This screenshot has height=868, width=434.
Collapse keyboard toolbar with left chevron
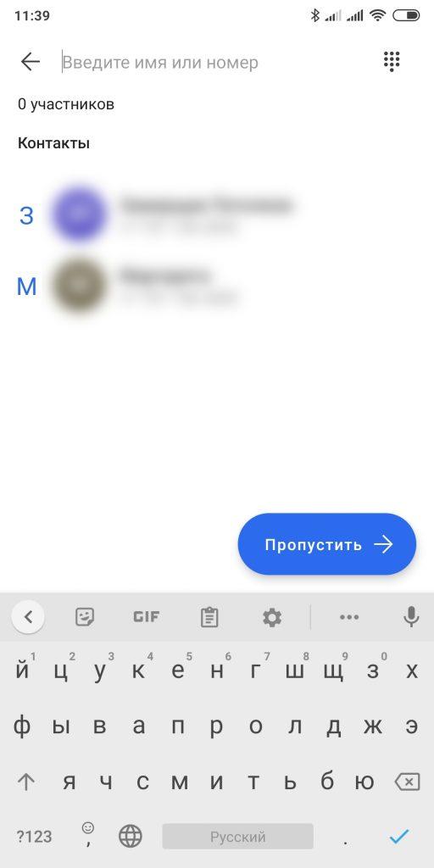28,617
